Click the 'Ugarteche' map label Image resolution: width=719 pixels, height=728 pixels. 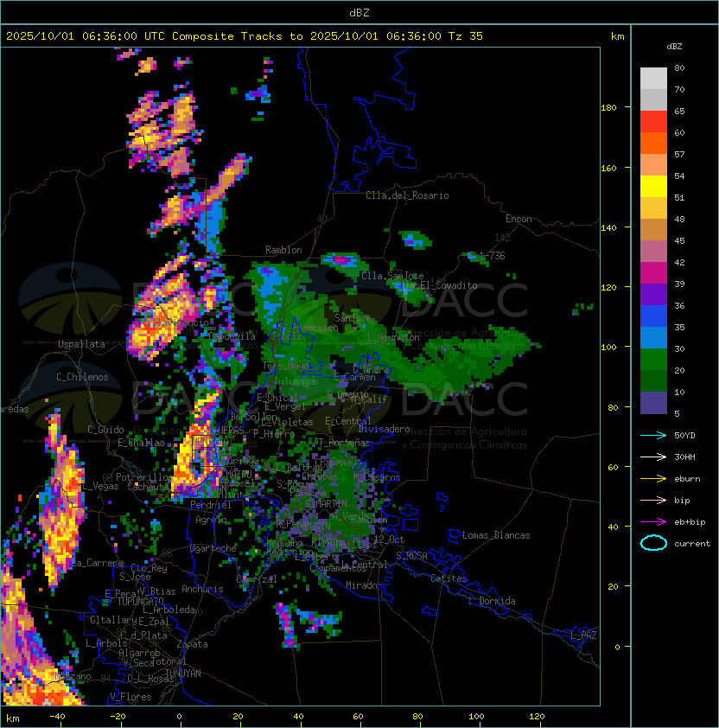click(213, 548)
